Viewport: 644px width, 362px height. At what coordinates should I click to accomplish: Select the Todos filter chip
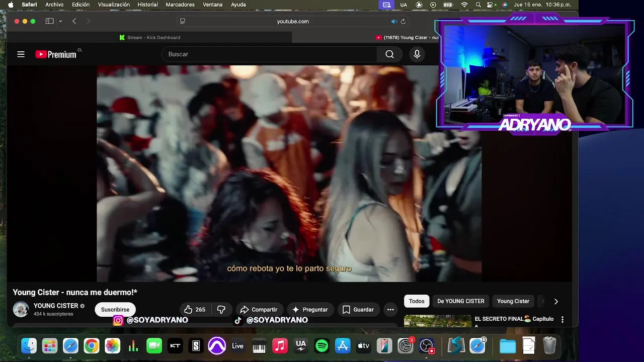[x=417, y=301]
